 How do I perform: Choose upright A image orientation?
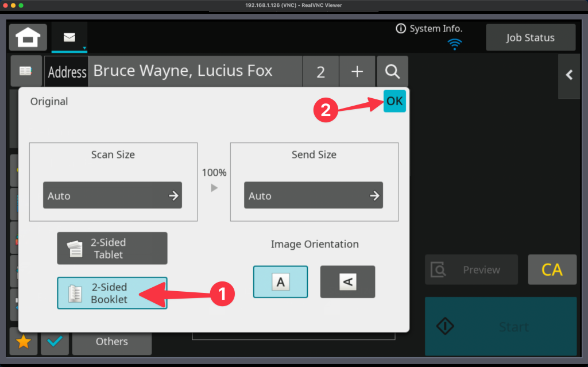[280, 281]
